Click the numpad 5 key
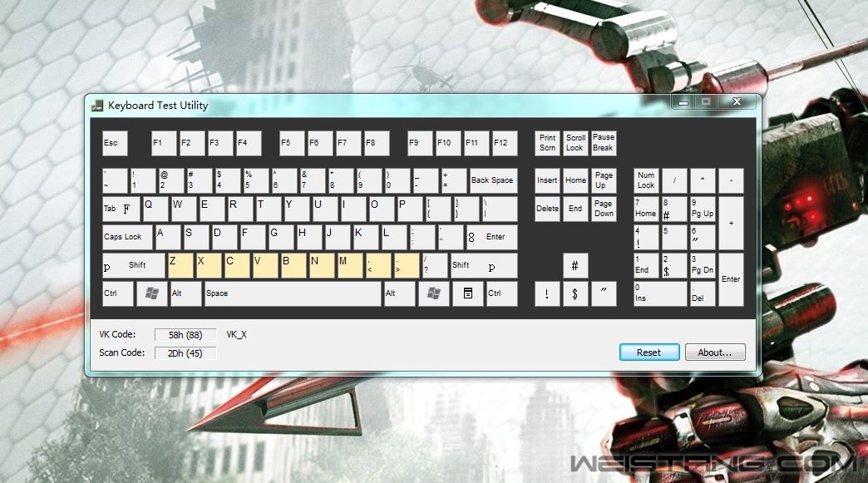This screenshot has height=483, width=868. tap(674, 238)
